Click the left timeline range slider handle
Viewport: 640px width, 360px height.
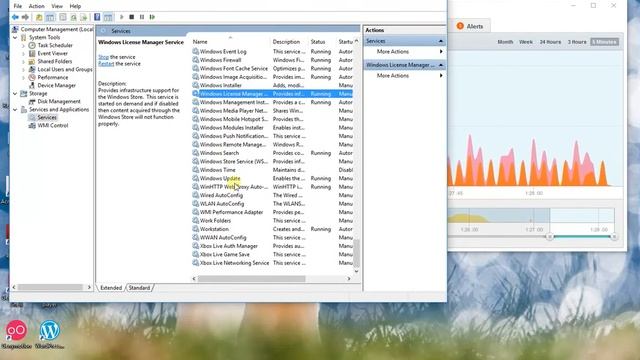point(549,236)
